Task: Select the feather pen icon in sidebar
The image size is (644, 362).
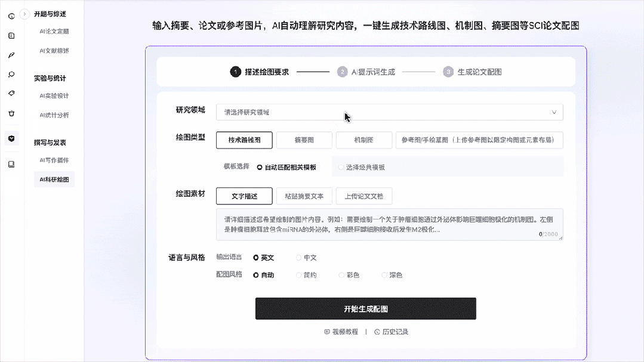Action: point(11,55)
